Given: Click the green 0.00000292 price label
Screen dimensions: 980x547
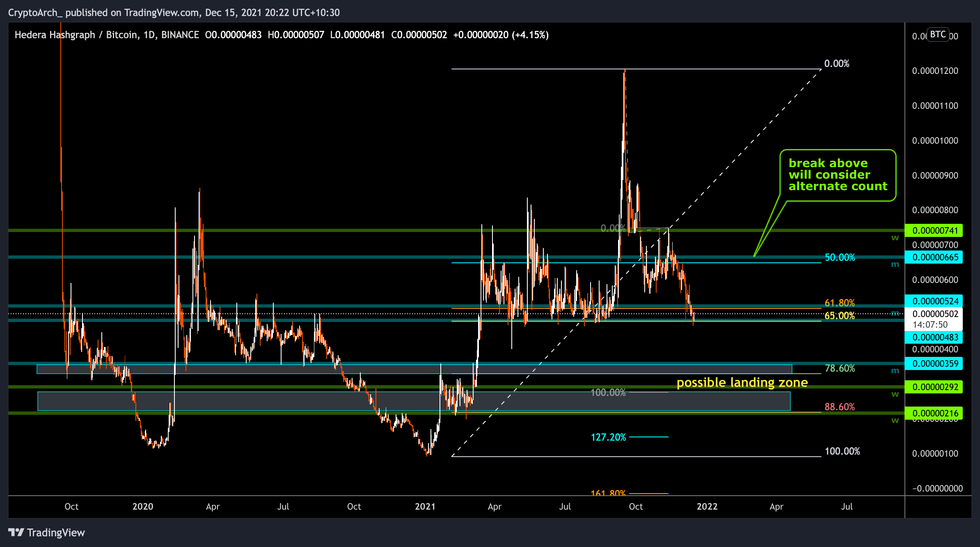Looking at the screenshot, I should pyautogui.click(x=934, y=387).
